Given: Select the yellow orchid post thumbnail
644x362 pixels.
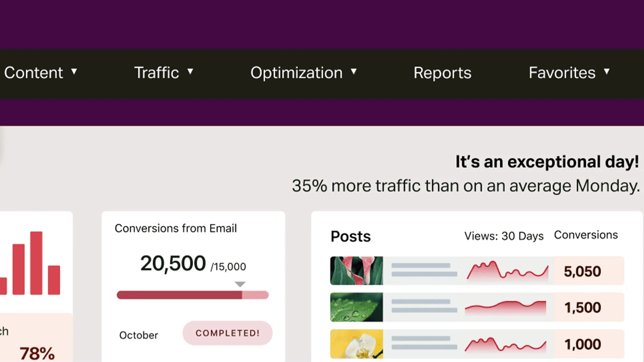Looking at the screenshot, I should (x=357, y=344).
